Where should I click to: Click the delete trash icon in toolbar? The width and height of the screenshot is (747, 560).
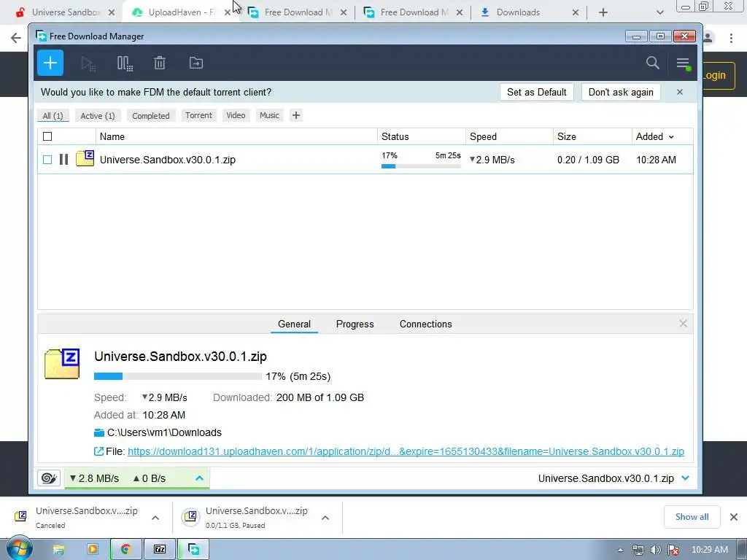160,63
